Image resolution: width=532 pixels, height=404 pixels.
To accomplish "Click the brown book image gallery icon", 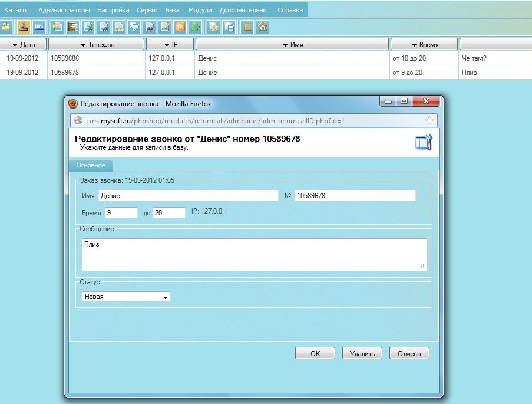I will (73, 27).
